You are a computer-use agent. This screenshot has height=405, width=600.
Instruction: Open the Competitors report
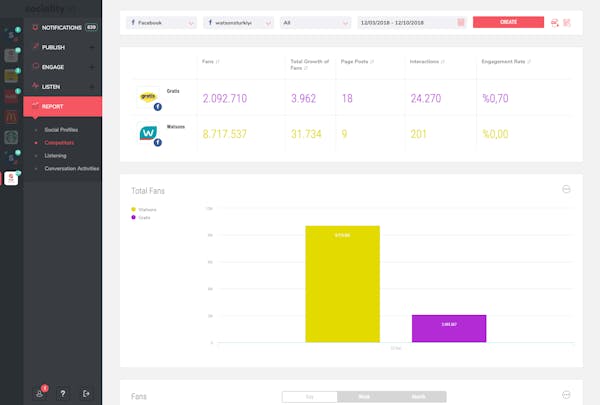pos(59,143)
